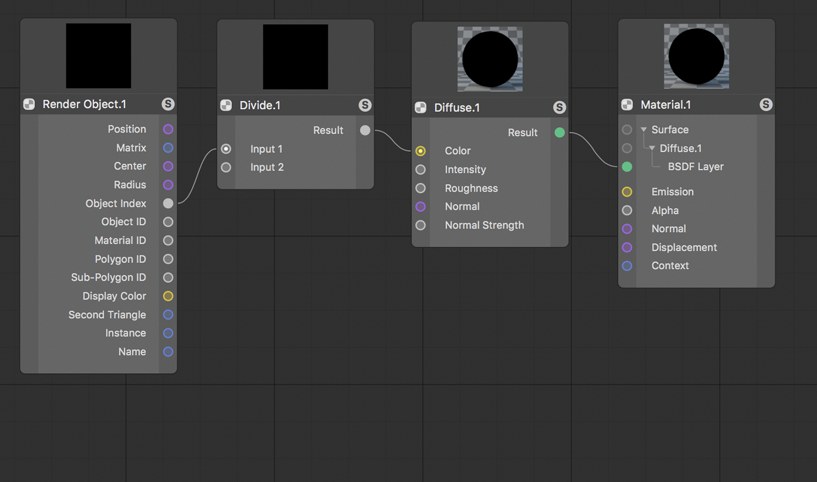Click the Render Object.1 node title
Image resolution: width=817 pixels, height=482 pixels.
(x=84, y=104)
